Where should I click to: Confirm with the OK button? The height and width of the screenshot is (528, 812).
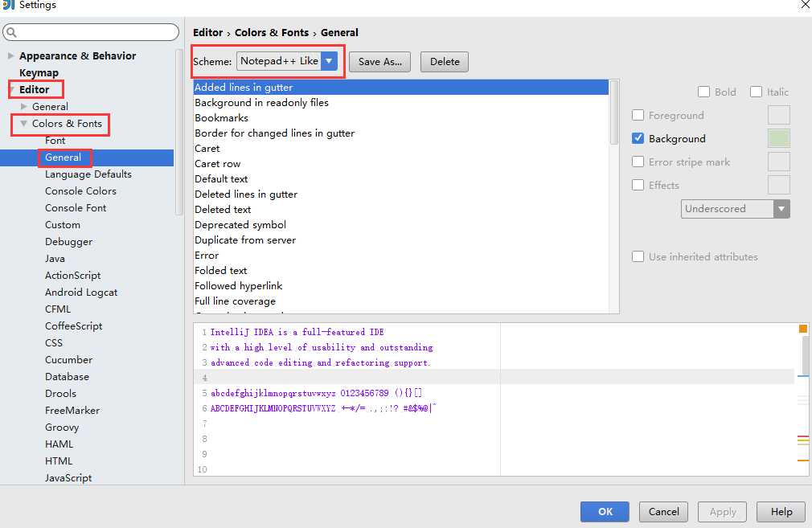(x=605, y=511)
